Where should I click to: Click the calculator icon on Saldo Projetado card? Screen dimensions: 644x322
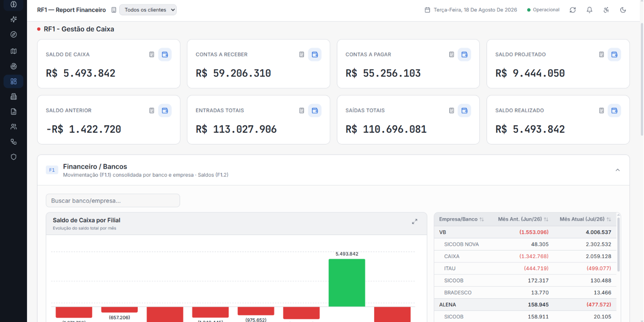click(601, 55)
